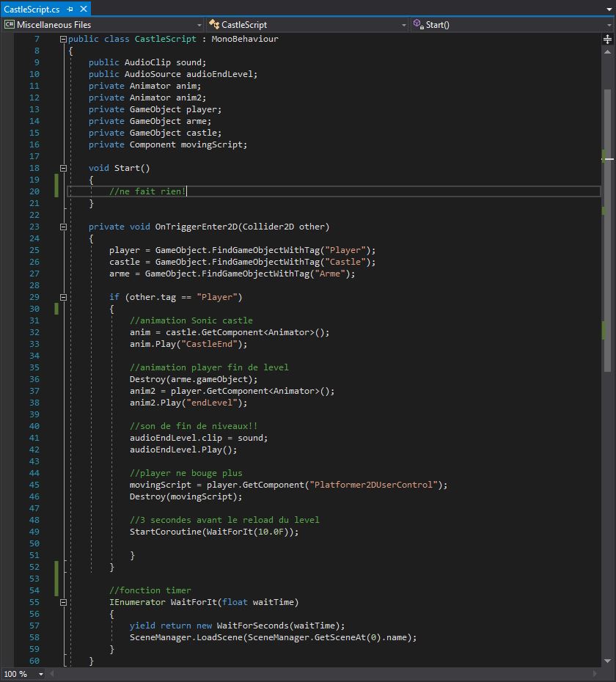Collapse the if other.tag block
The width and height of the screenshot is (616, 682).
click(63, 297)
